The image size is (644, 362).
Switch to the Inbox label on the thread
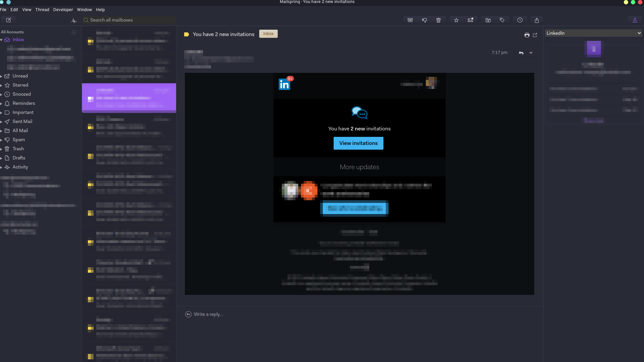(268, 34)
